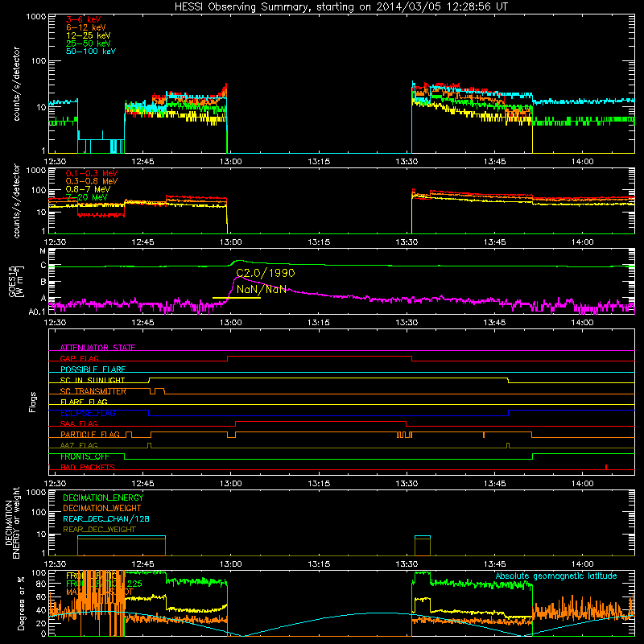Click the DECIMATION_ENERGY legend label
This screenshot has height=644, width=644.
tap(103, 497)
